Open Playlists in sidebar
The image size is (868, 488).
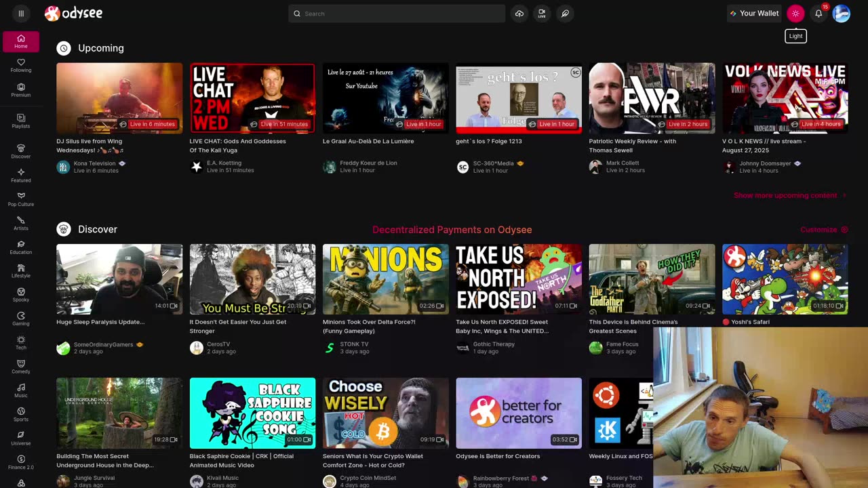tap(21, 121)
